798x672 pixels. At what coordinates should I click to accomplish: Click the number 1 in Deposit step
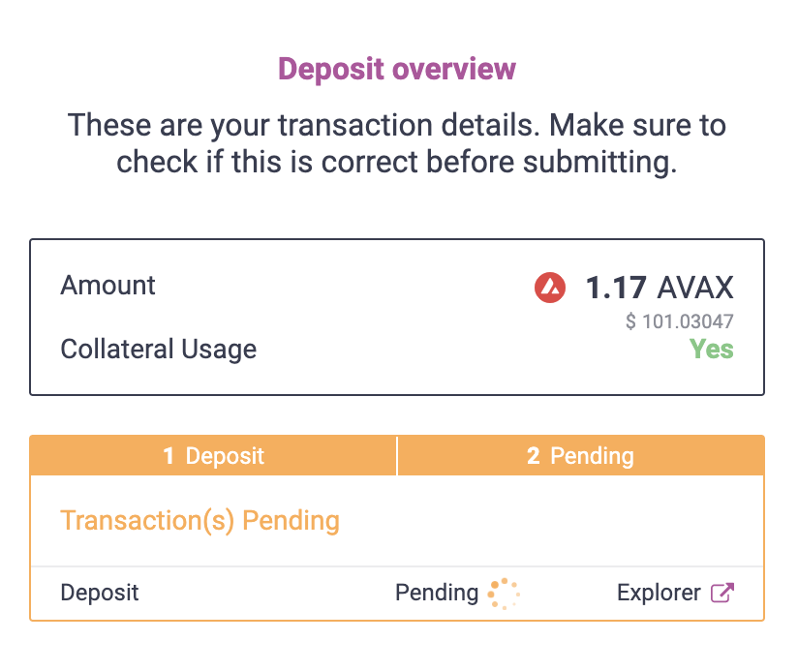pyautogui.click(x=169, y=456)
